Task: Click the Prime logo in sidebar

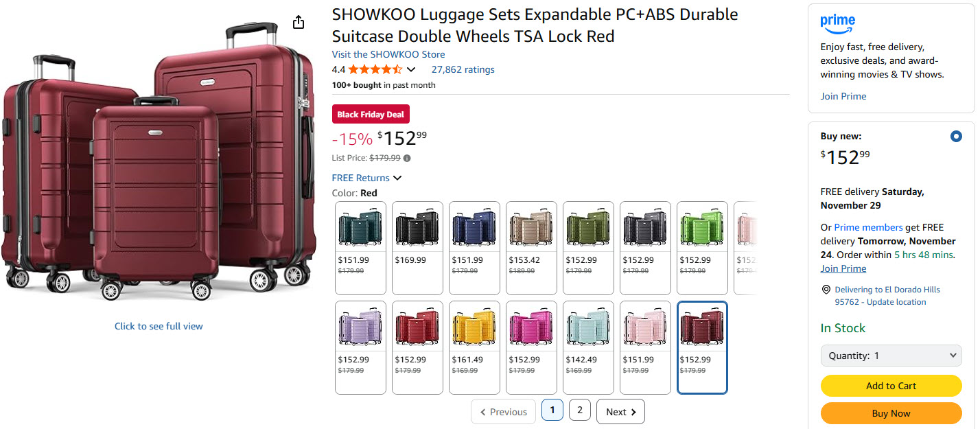Action: (837, 24)
